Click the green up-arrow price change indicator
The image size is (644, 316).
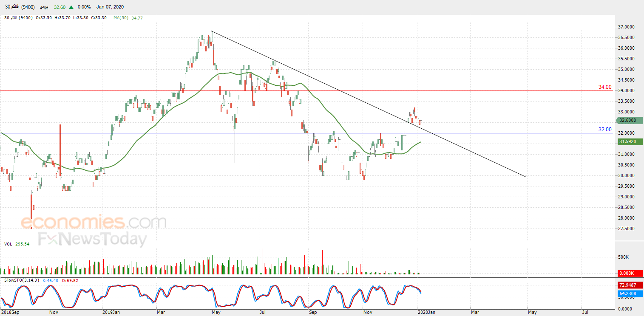71,7
